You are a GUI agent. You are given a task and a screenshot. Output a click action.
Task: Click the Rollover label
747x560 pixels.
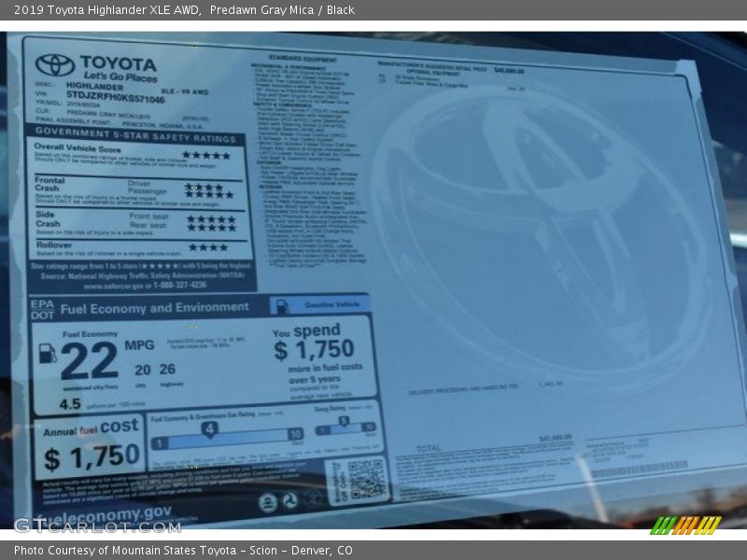point(54,245)
